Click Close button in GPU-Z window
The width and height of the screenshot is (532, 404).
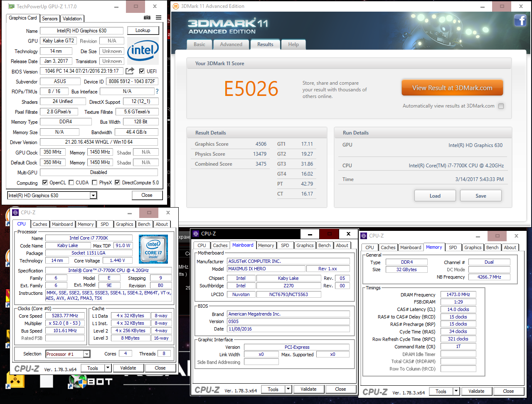[147, 195]
